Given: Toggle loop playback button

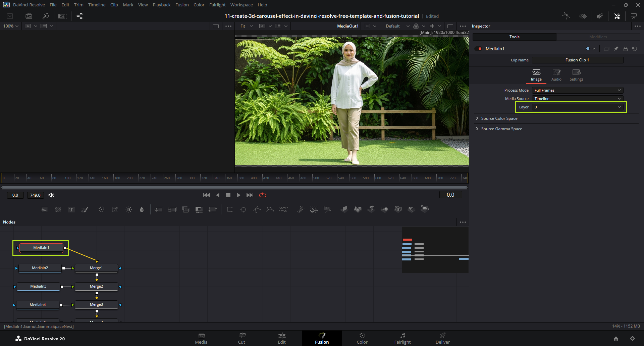Looking at the screenshot, I should pos(263,195).
